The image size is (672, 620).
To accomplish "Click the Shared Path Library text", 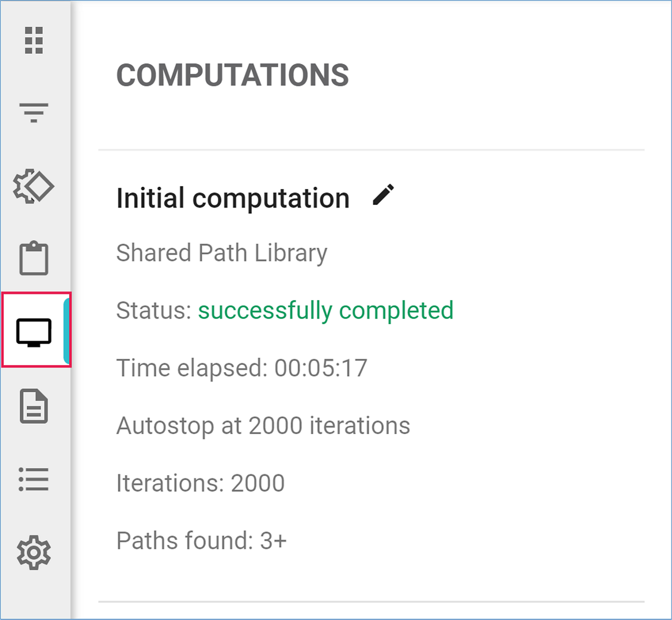I will pos(222,253).
